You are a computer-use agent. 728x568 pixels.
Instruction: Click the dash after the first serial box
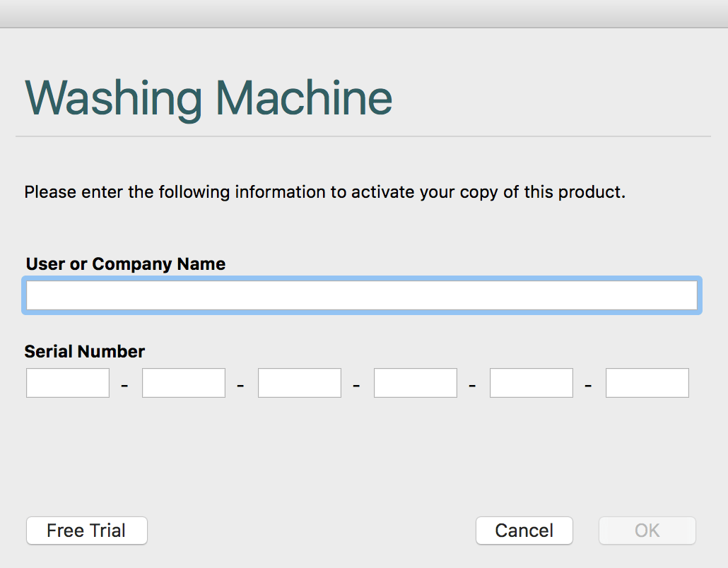pos(125,386)
